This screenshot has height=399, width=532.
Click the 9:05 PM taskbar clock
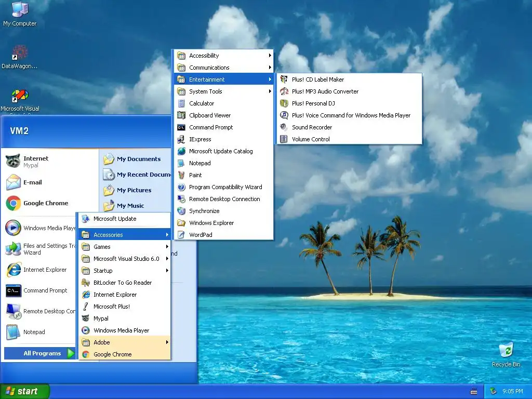click(512, 391)
